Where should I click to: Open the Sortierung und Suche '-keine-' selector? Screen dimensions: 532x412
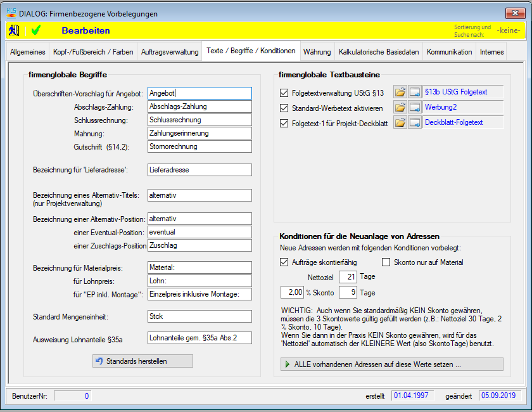tap(509, 30)
